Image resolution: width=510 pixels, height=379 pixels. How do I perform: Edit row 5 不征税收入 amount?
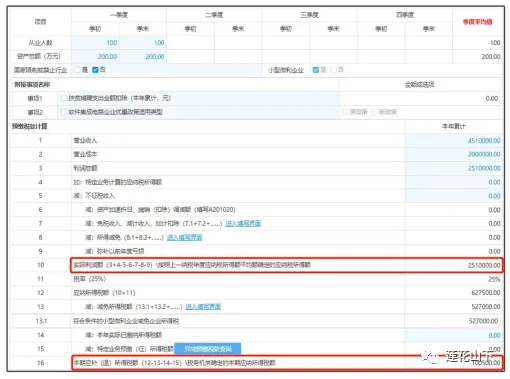[x=454, y=196]
